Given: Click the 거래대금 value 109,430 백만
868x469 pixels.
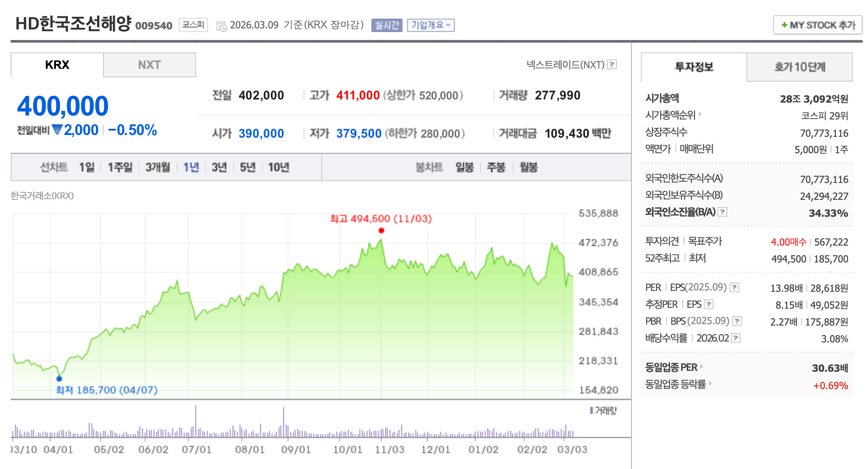Looking at the screenshot, I should pyautogui.click(x=578, y=134).
